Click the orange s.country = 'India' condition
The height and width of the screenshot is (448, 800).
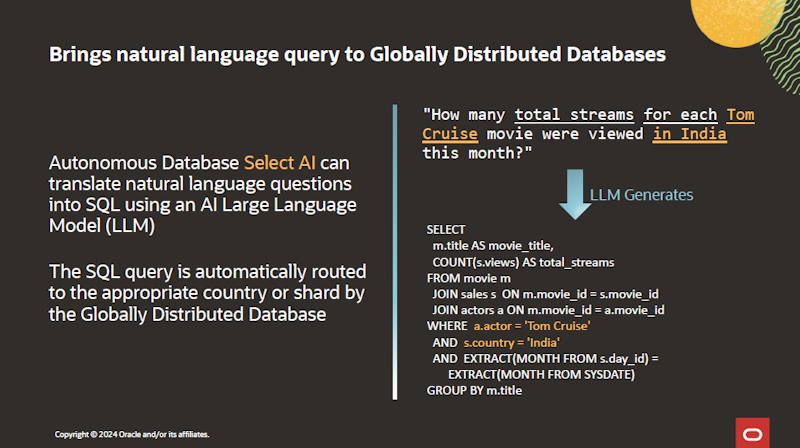point(512,342)
